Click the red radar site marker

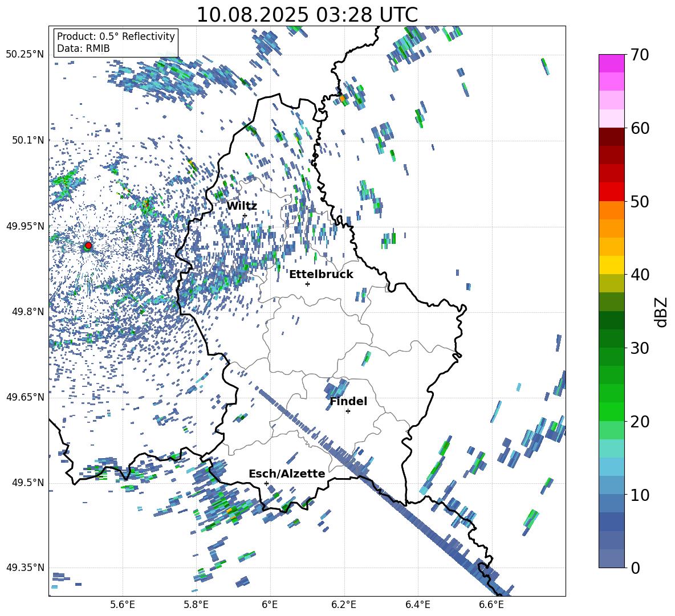pyautogui.click(x=88, y=245)
